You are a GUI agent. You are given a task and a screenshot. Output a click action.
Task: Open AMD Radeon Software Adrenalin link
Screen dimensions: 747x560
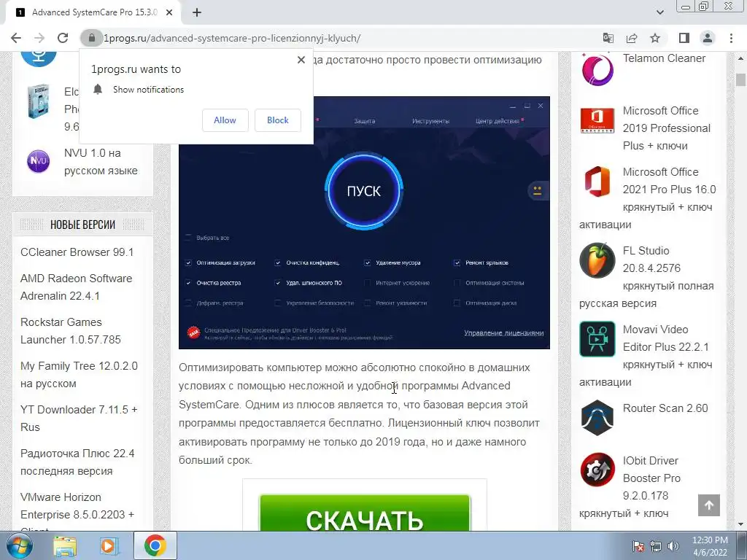click(x=76, y=287)
